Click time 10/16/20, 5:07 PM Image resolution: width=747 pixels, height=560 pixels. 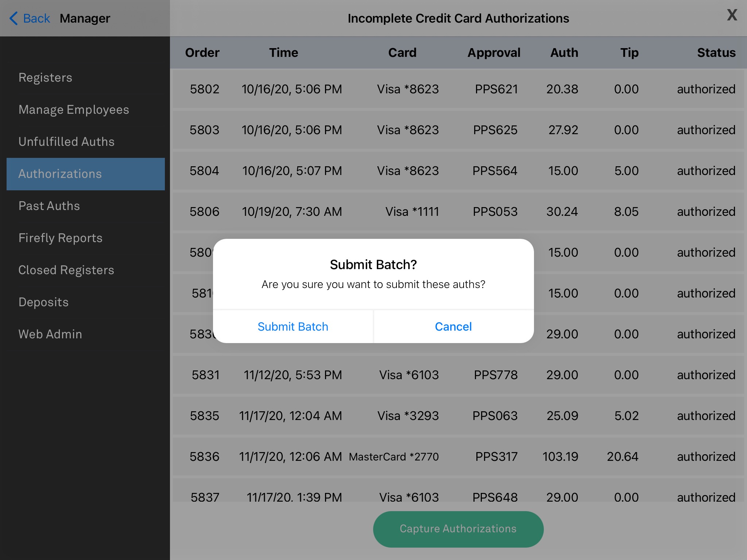292,171
